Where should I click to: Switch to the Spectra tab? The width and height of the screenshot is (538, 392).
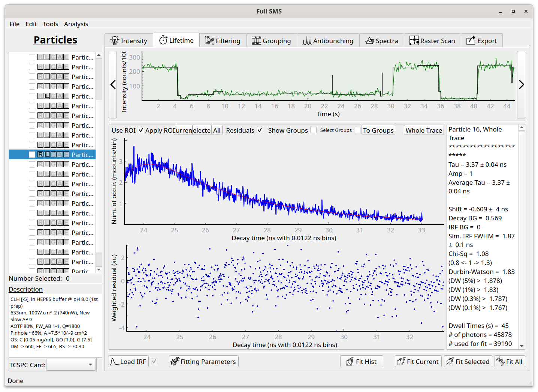(x=381, y=40)
